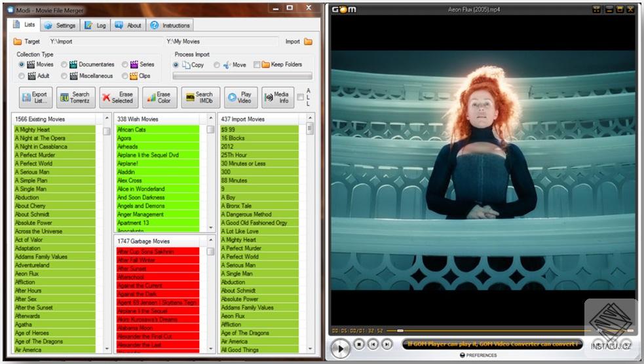Select 'Apartment 13' in Wish Movies
644x364 pixels.
point(158,223)
